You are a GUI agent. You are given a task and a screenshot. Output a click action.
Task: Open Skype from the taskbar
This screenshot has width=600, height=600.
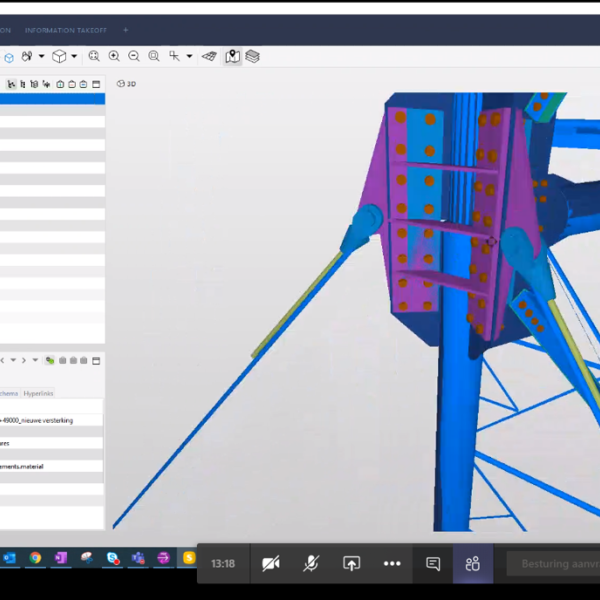(112, 558)
